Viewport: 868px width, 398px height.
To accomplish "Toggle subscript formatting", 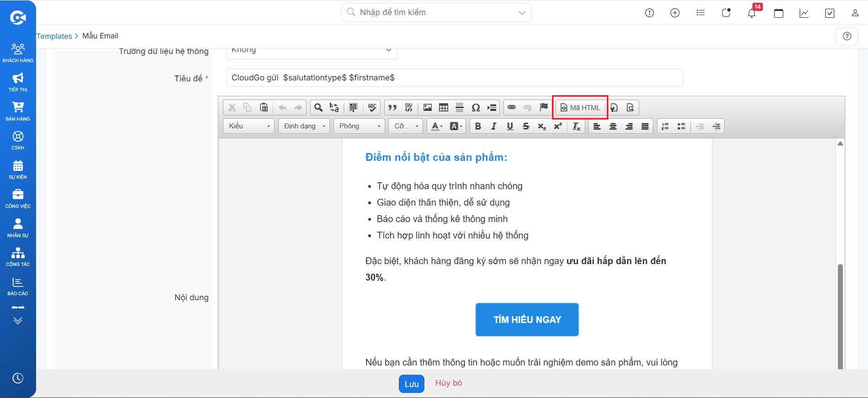I will [542, 126].
